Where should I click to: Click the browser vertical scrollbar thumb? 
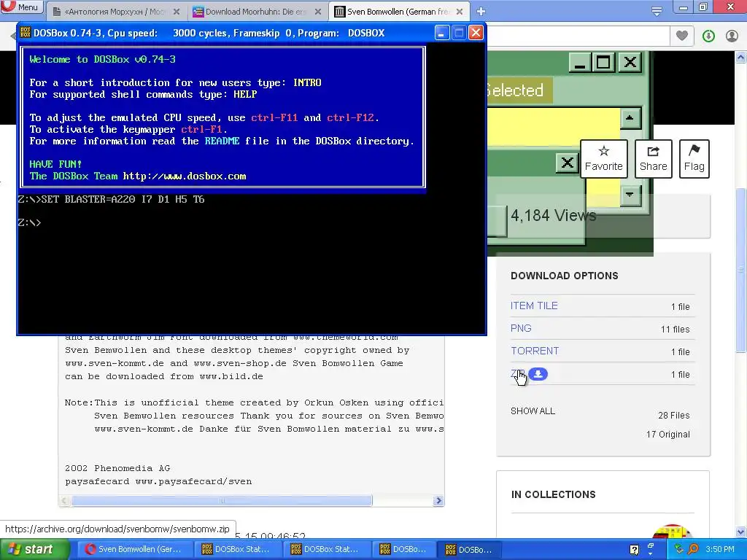click(x=741, y=270)
